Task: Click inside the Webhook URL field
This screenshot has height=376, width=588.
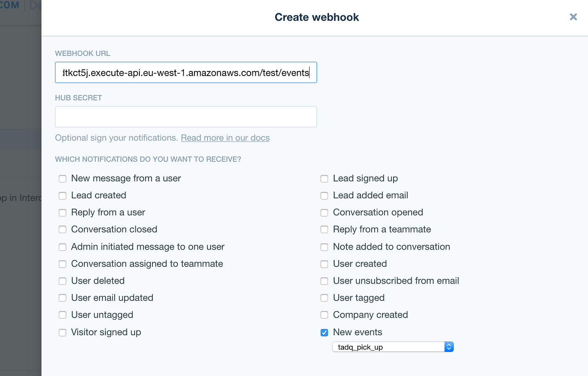Action: pos(186,72)
